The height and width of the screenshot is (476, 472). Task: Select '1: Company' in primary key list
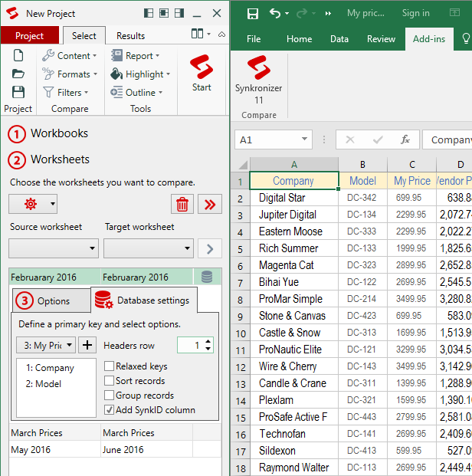click(50, 368)
